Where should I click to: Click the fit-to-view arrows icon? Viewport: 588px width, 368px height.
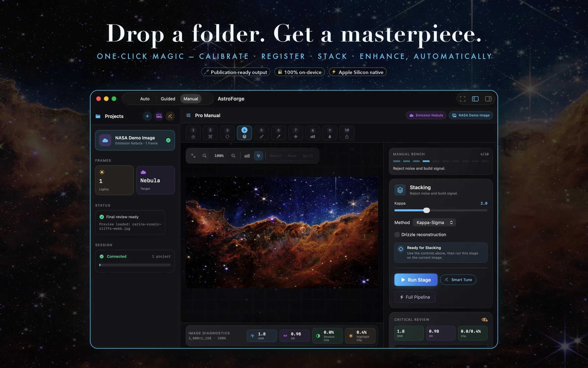coord(193,156)
